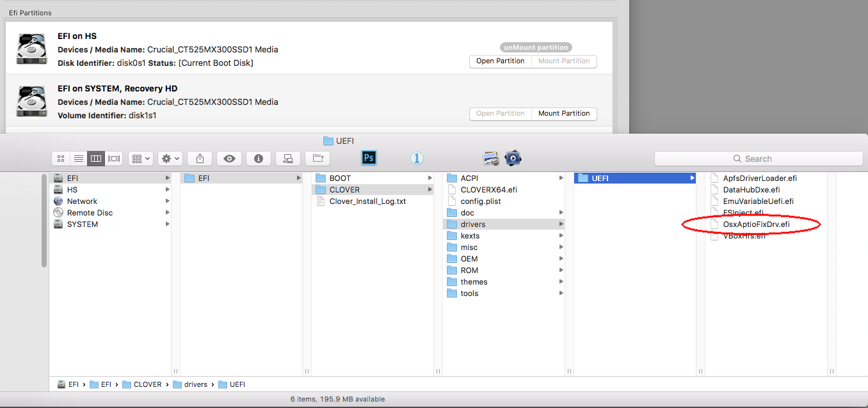Switch Finder to icon view

click(x=61, y=159)
